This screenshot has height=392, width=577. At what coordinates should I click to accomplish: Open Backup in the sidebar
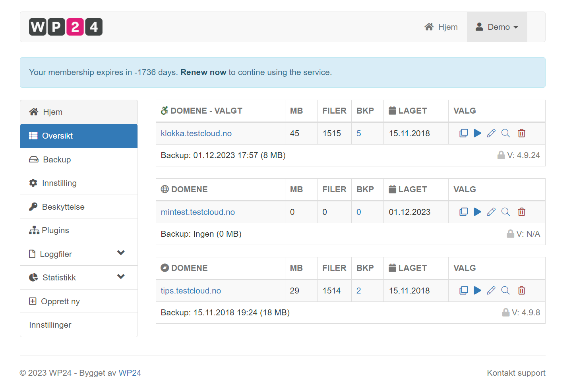tap(57, 160)
